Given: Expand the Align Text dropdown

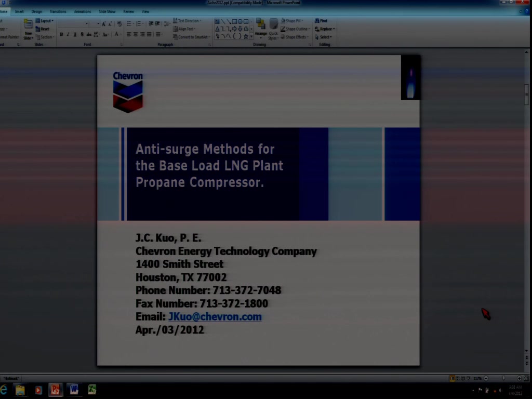Looking at the screenshot, I should click(x=184, y=29).
